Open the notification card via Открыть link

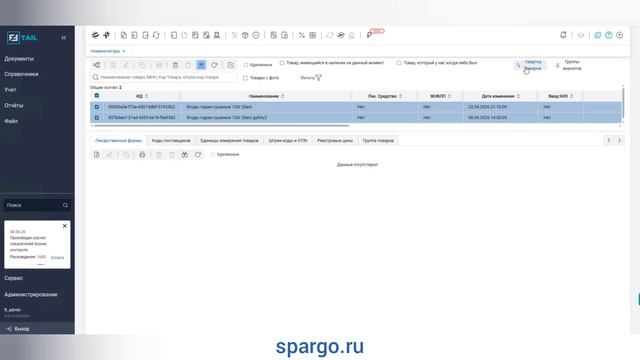[58, 258]
